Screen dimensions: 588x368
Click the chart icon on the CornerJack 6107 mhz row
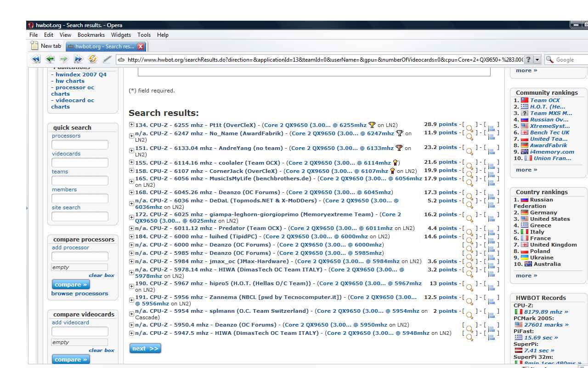click(492, 174)
